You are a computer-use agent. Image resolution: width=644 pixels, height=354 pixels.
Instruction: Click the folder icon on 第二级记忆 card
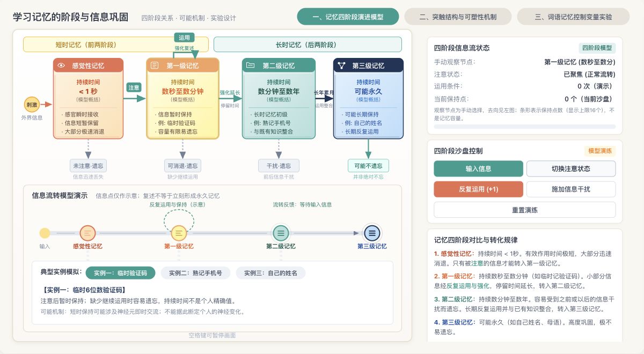pyautogui.click(x=250, y=65)
